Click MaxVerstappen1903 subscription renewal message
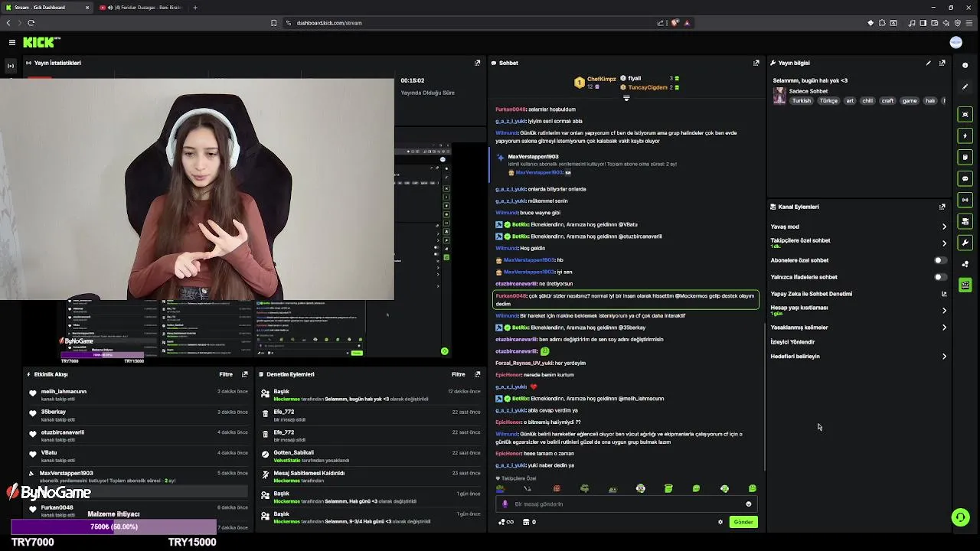Image resolution: width=980 pixels, height=551 pixels. (x=625, y=164)
